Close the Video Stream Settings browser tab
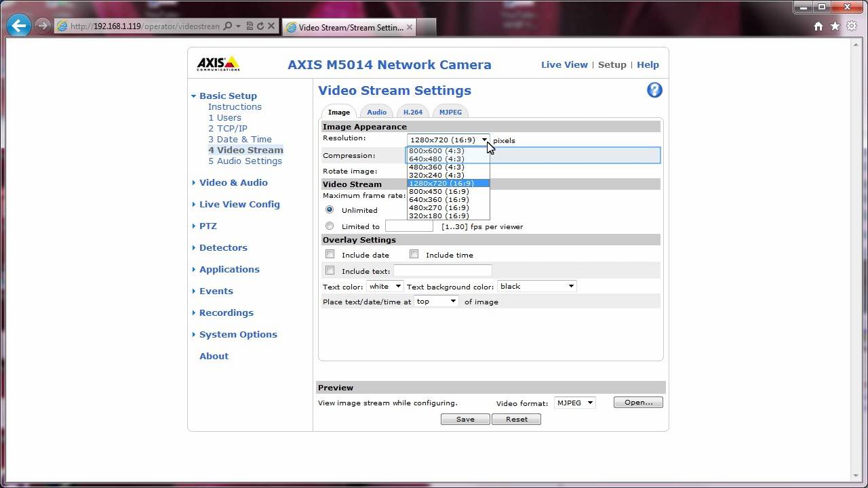The image size is (868, 488). click(x=410, y=27)
